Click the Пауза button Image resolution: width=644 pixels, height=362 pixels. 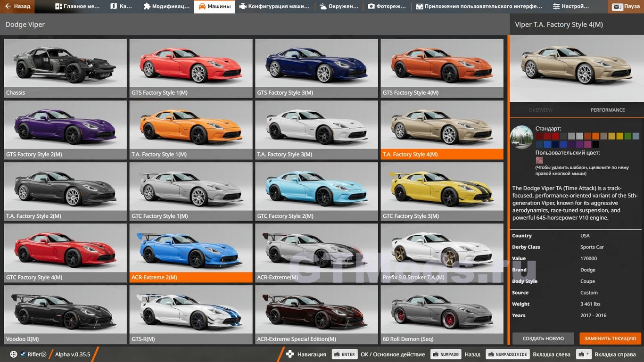(x=627, y=7)
